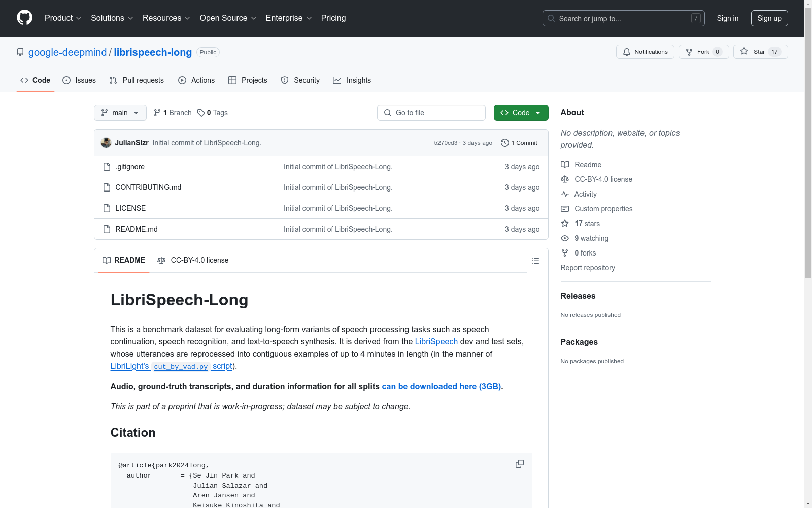Star the repository with Star button
This screenshot has height=508, width=812.
pyautogui.click(x=760, y=52)
